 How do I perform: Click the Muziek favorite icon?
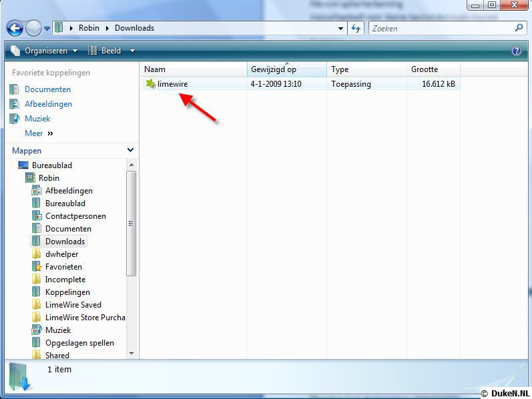tap(14, 118)
